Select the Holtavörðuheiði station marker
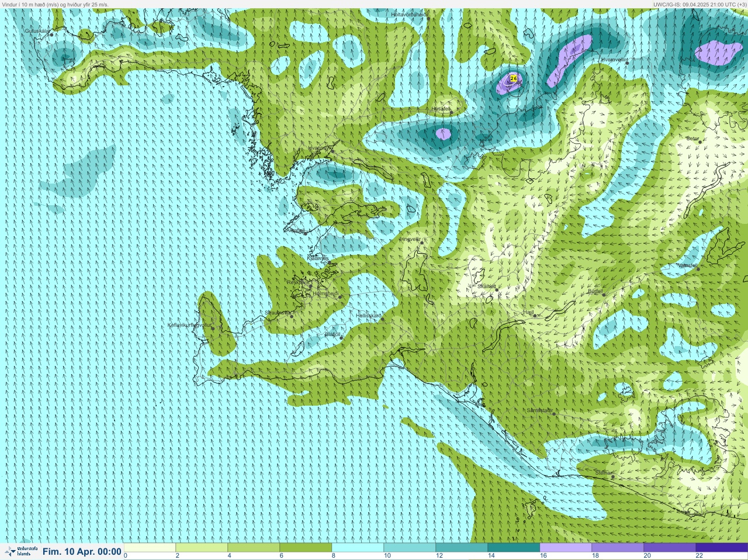748x560 pixels. pyautogui.click(x=428, y=18)
